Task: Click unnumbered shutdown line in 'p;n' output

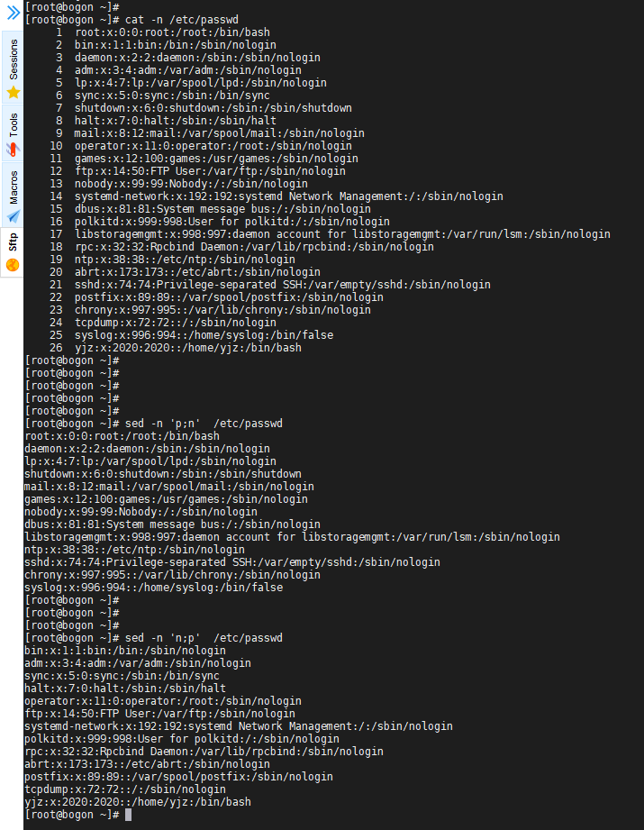Action: click(163, 474)
